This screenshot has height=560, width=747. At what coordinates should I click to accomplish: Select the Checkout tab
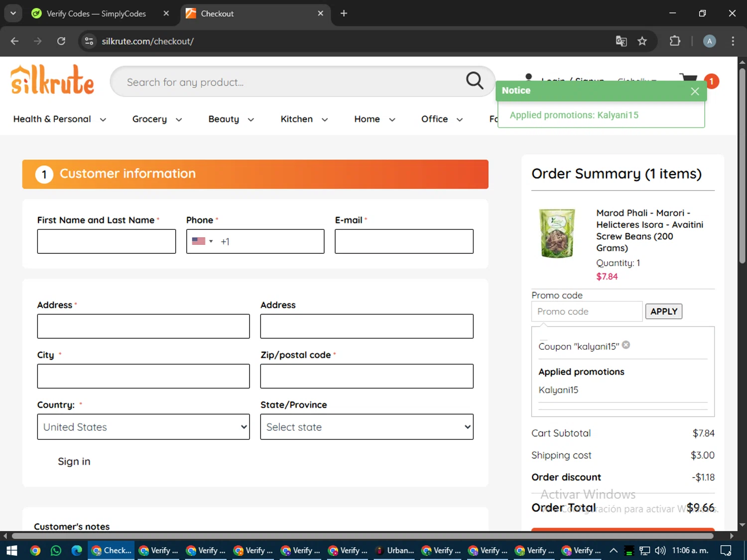217,13
